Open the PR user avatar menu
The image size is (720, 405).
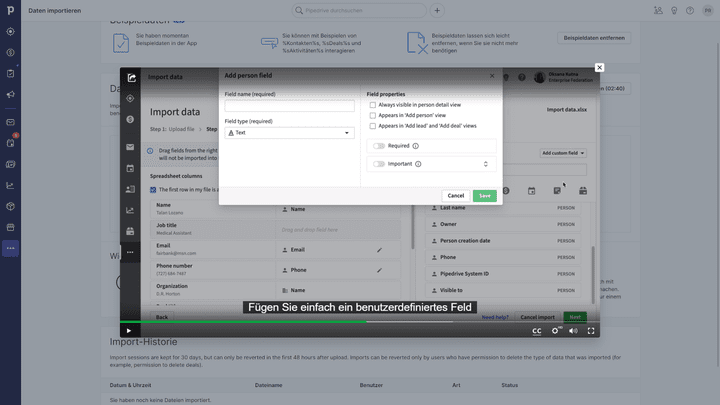point(708,11)
